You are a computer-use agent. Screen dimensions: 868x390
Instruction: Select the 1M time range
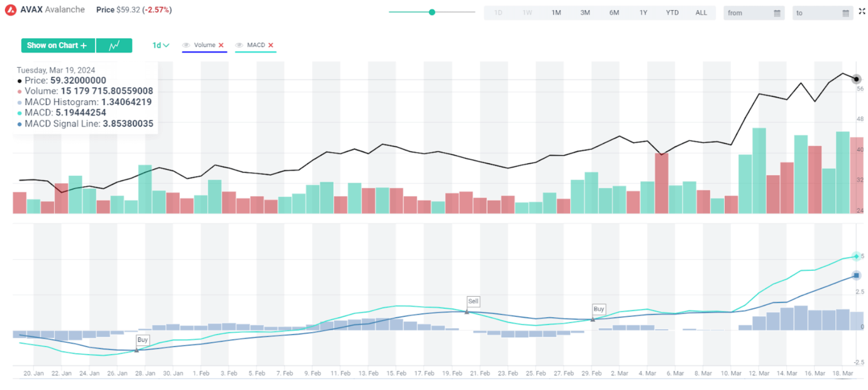tap(556, 12)
